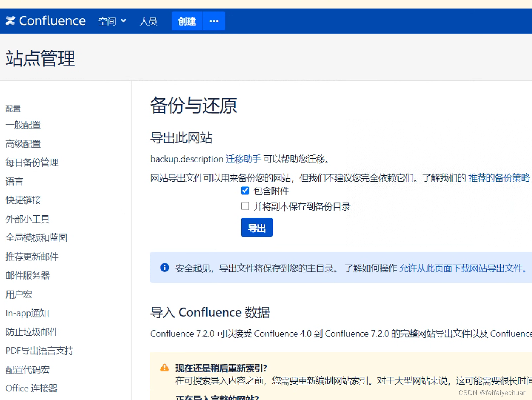This screenshot has width=532, height=400.
Task: Open Office 连接器 sidebar item
Action: (31, 388)
